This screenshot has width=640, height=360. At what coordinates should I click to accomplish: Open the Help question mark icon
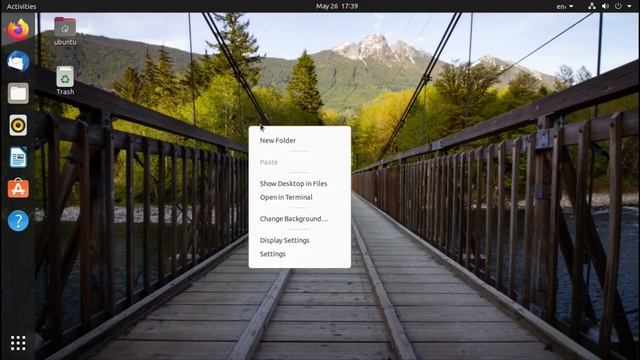coord(18,220)
